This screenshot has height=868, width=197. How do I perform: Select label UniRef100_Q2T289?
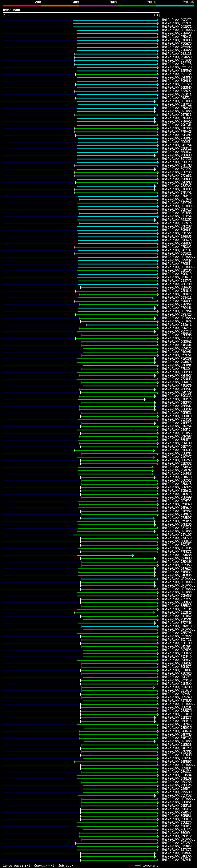tap(176, 843)
